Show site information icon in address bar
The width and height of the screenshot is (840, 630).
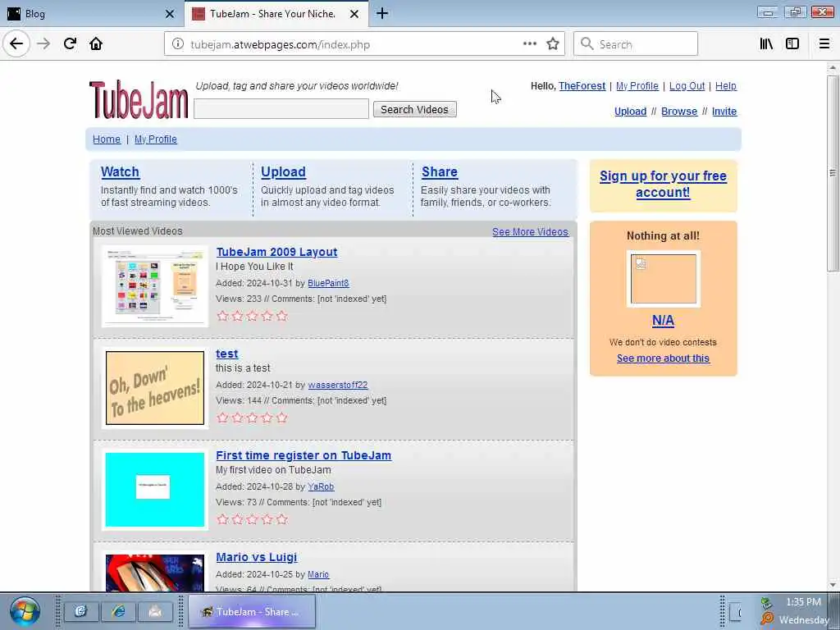[x=178, y=44]
